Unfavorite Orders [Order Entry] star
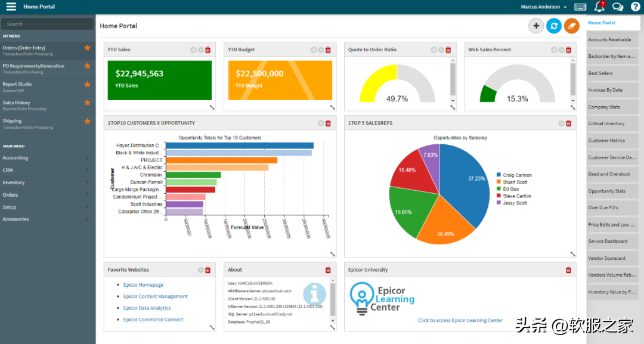Image resolution: width=644 pixels, height=344 pixels. (87, 48)
